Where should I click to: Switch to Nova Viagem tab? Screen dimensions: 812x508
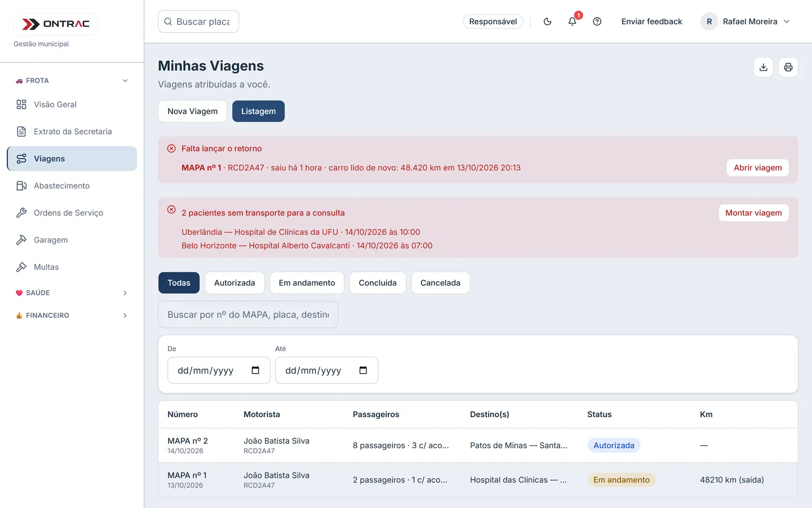tap(192, 111)
